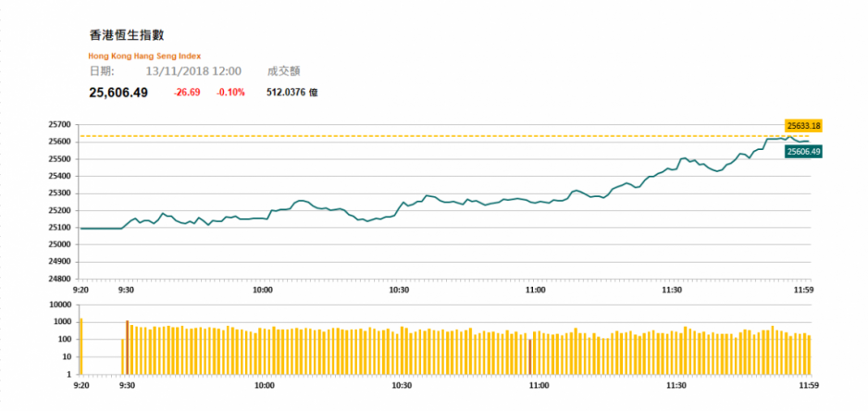
Task: Click the red point change -26.69
Action: 187,93
